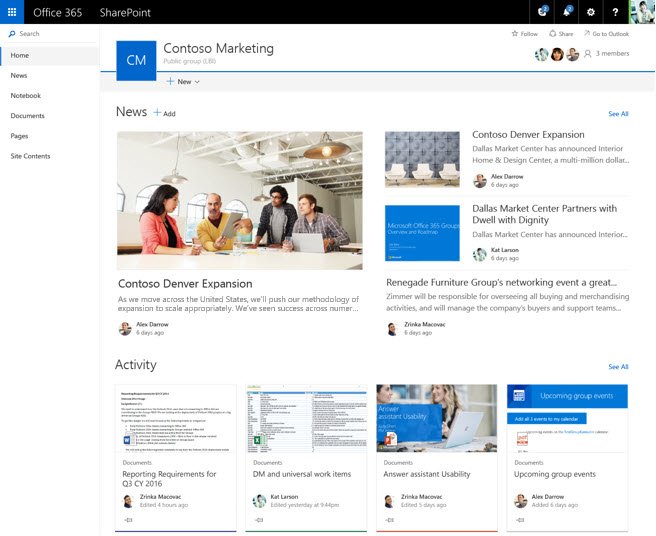Click the PowerPoint icon on Answer assistant card
This screenshot has height=536, width=656.
[x=390, y=439]
